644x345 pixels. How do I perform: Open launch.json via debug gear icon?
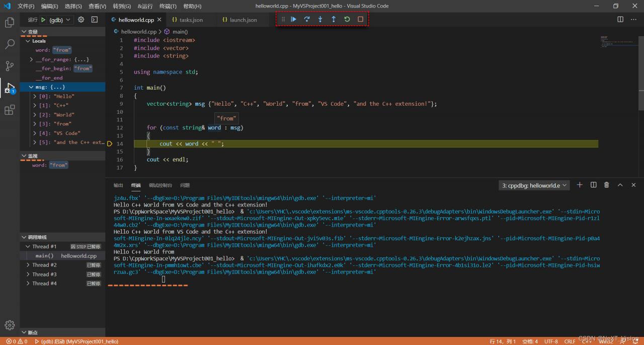pos(81,20)
